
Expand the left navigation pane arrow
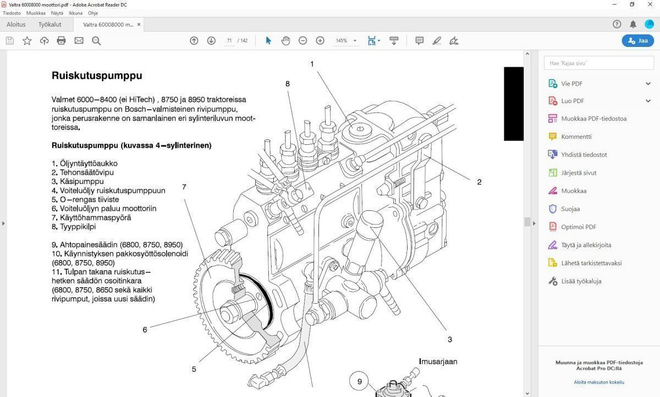[3, 223]
